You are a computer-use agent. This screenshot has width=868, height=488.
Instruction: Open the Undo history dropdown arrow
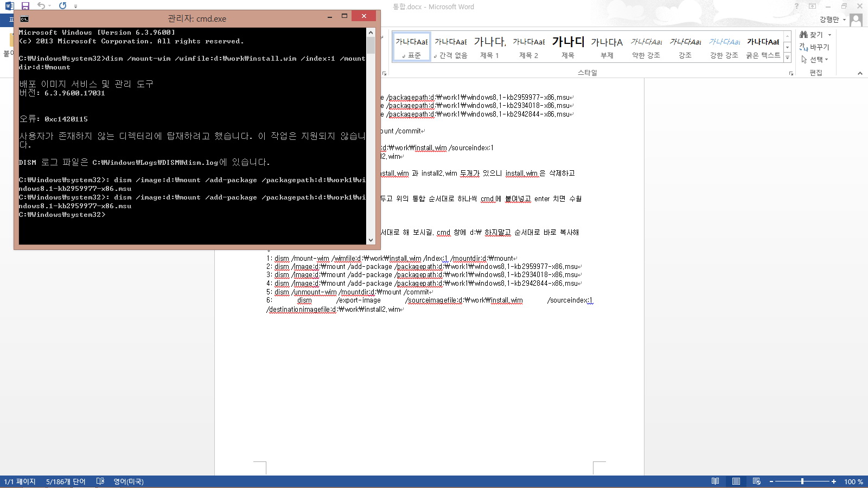pos(49,6)
